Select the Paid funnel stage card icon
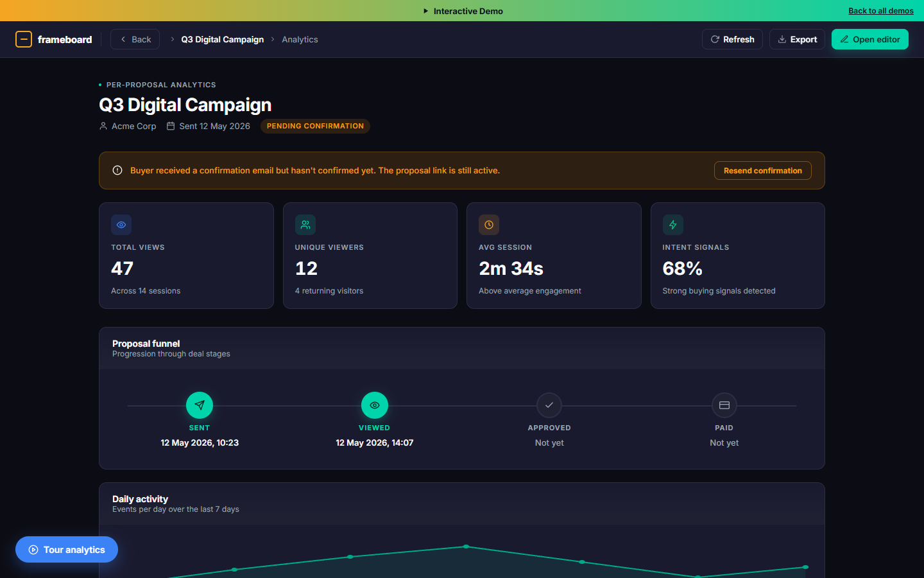 [724, 405]
